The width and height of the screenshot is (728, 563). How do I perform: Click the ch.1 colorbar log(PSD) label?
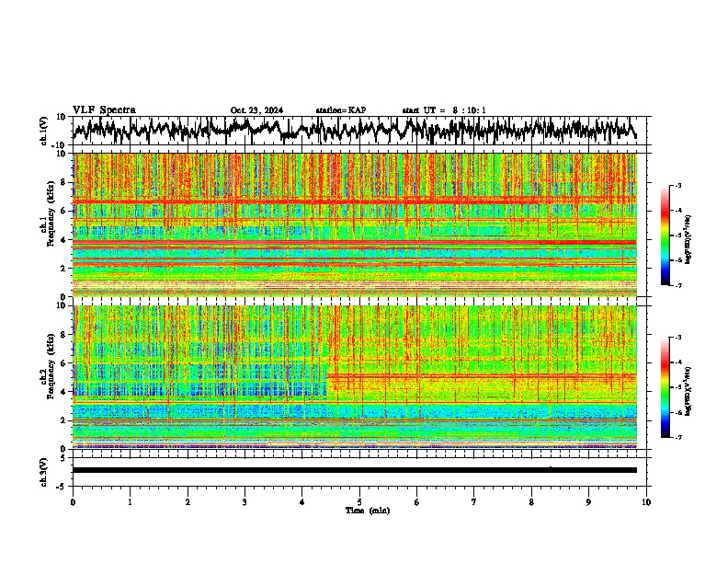pos(688,239)
